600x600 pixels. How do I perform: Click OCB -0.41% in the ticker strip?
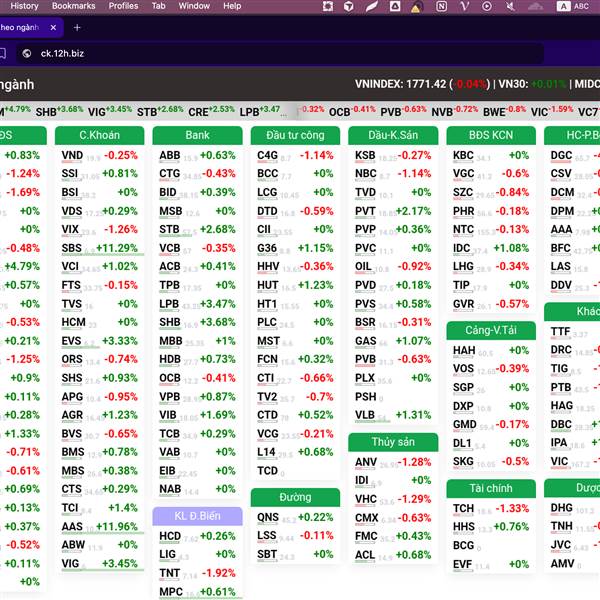352,111
